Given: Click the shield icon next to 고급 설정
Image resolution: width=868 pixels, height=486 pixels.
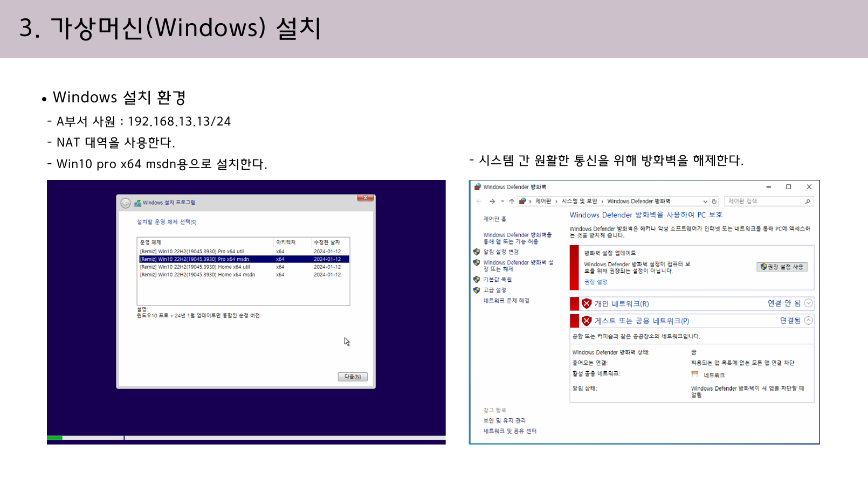Looking at the screenshot, I should (477, 289).
